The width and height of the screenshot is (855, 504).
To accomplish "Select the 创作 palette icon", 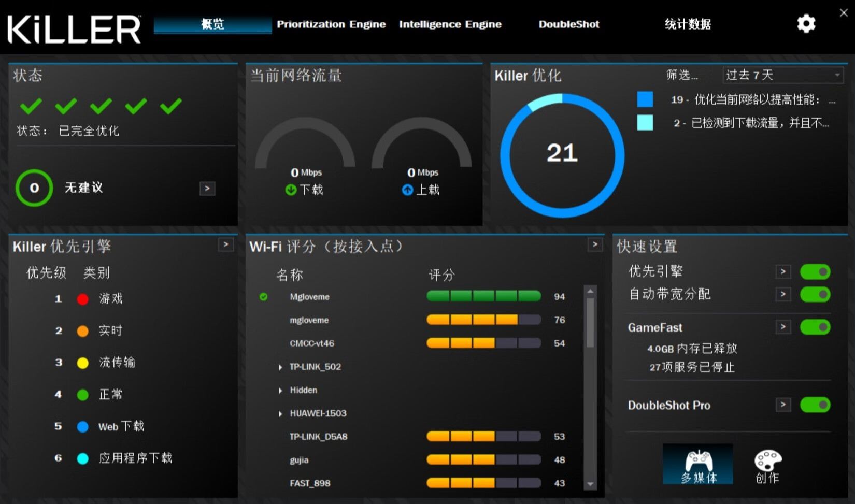I will tap(767, 461).
